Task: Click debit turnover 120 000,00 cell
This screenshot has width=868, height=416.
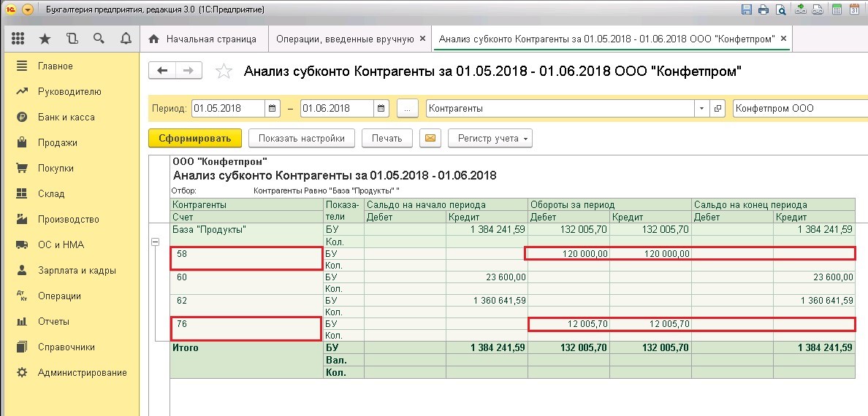Action: click(x=569, y=254)
